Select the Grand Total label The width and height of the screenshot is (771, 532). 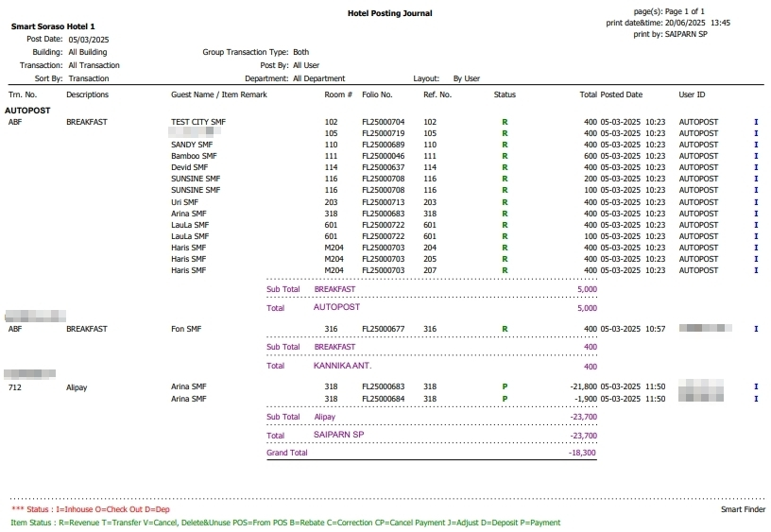tap(286, 454)
